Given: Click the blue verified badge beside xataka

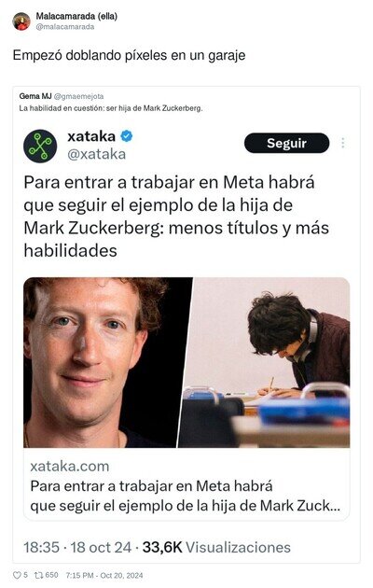Looking at the screenshot, I should coord(126,135).
